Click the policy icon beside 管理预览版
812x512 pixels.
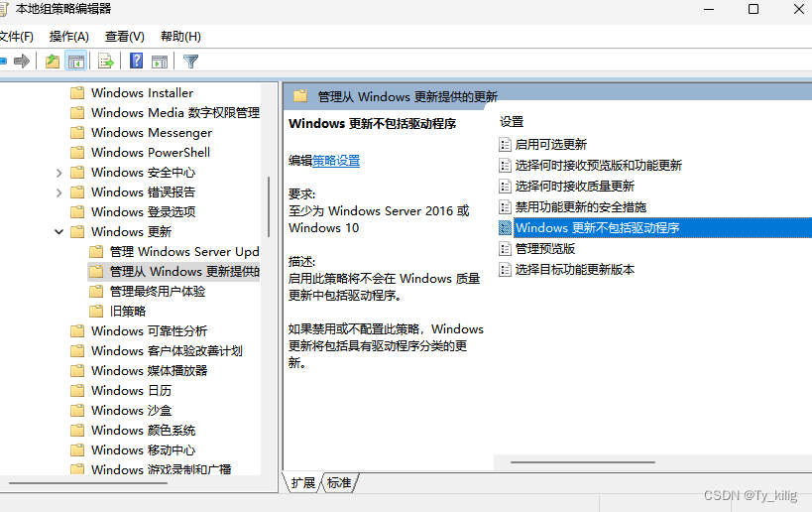pos(505,249)
